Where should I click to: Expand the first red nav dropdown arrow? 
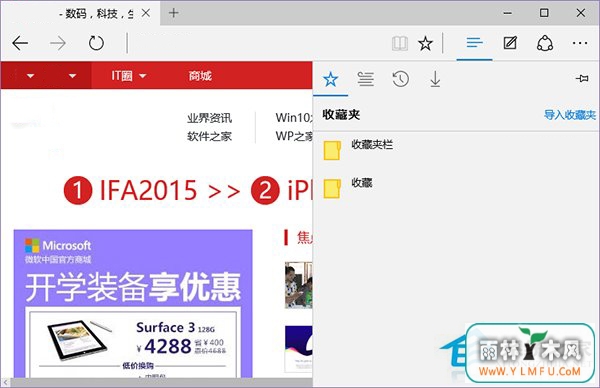(31, 76)
